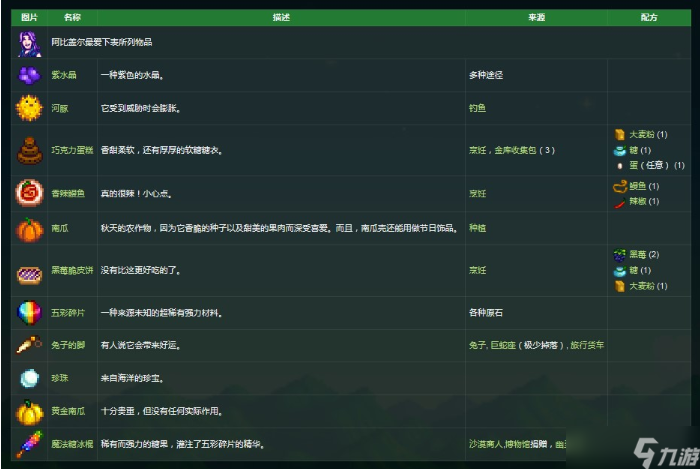700x469 pixels.
Task: Open the 蛋(任意) (1) ingredient link
Action: 657,166
